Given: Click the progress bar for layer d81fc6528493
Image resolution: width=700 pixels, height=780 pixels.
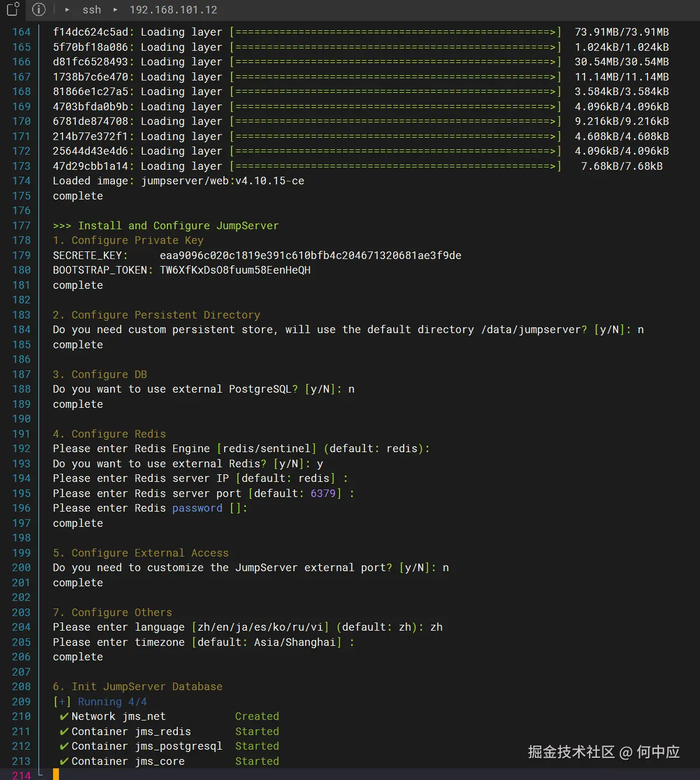Looking at the screenshot, I should tap(395, 62).
